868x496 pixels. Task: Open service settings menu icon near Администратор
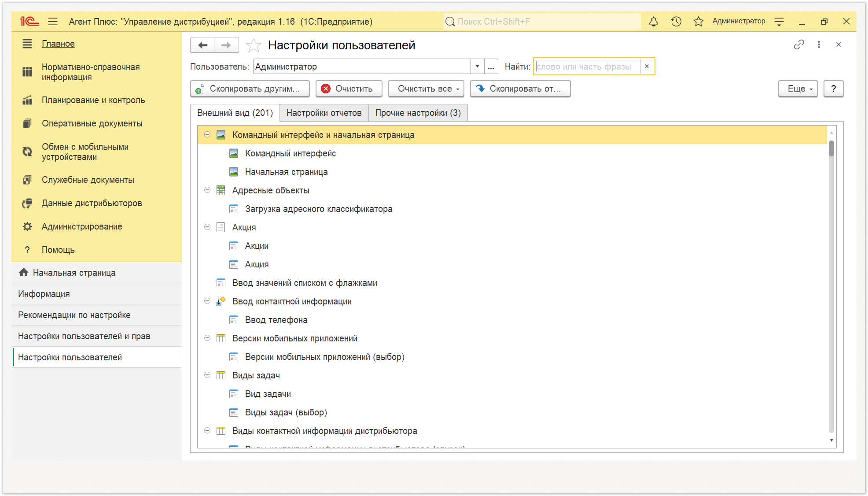(779, 21)
